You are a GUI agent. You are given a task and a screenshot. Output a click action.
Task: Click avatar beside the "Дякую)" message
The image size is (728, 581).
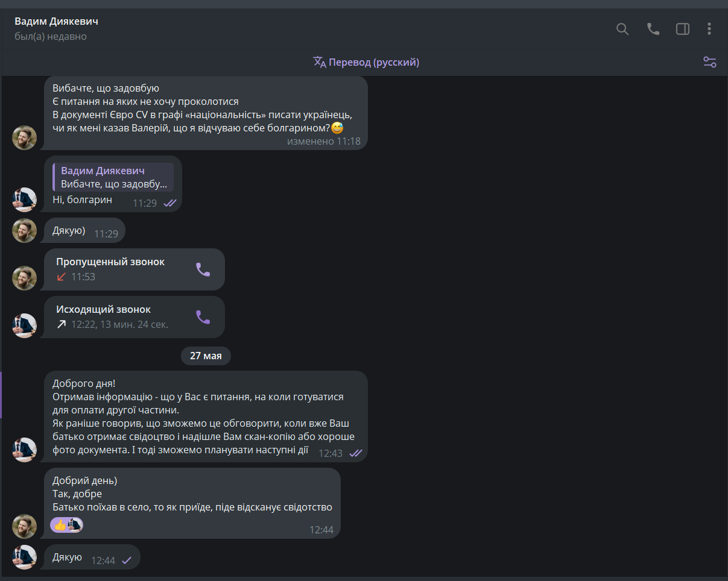(x=25, y=230)
